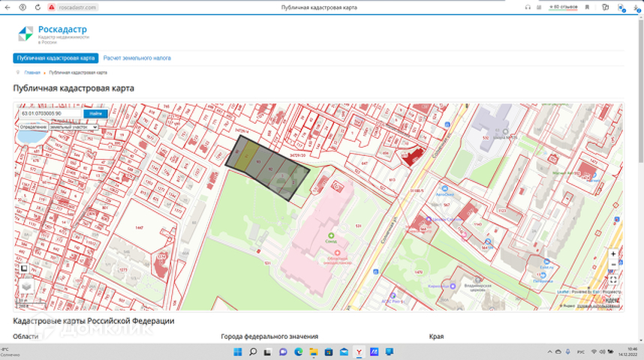This screenshot has height=360, width=644.
Task: Open the base layer switcher on the map
Action: (x=26, y=286)
